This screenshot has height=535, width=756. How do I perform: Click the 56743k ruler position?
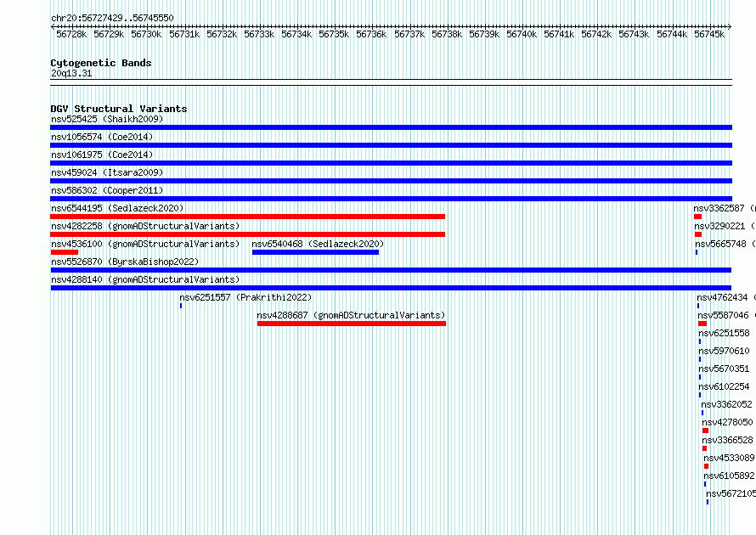coord(634,34)
